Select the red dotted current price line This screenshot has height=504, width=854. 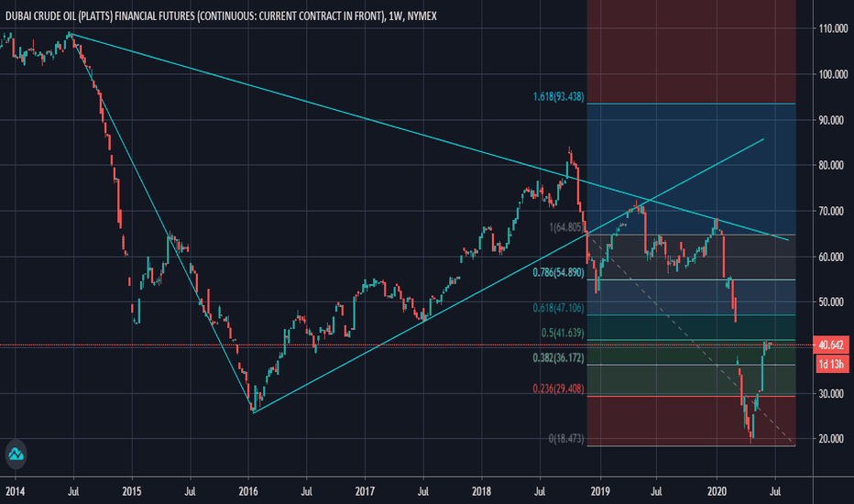[406, 345]
